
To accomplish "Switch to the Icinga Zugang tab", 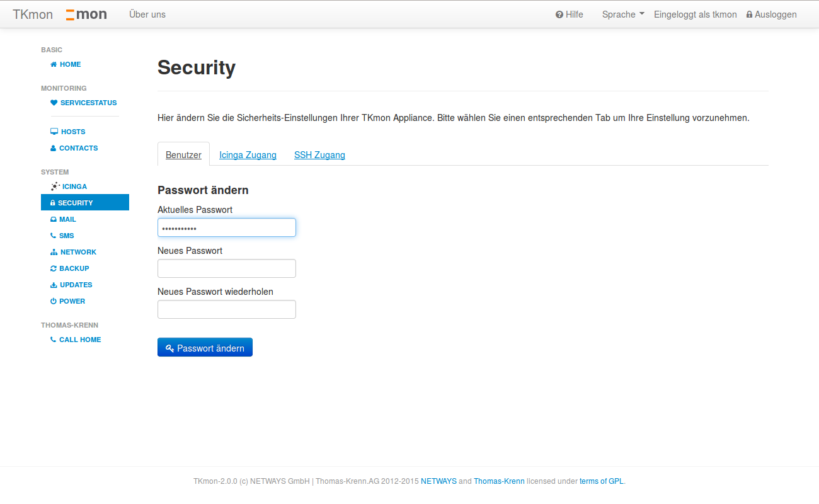I will coord(248,155).
